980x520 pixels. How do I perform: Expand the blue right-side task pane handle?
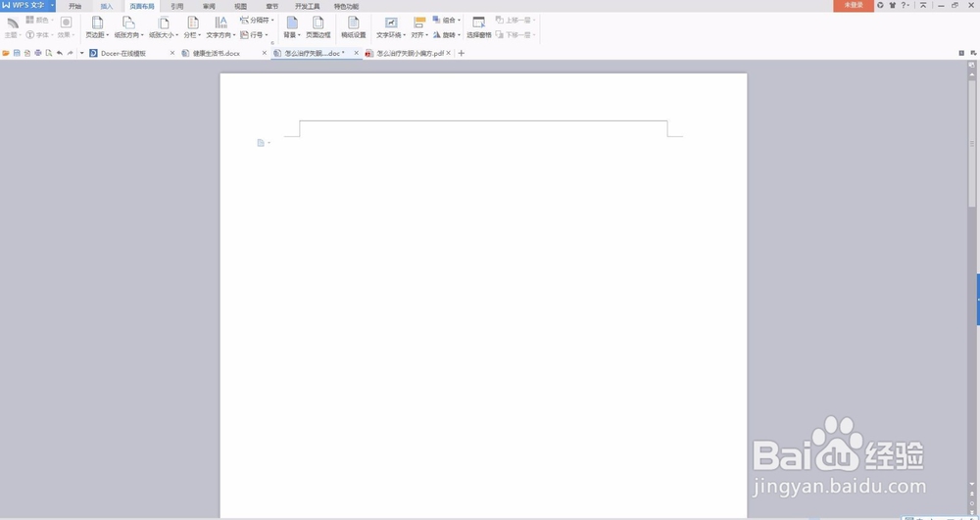tap(978, 299)
